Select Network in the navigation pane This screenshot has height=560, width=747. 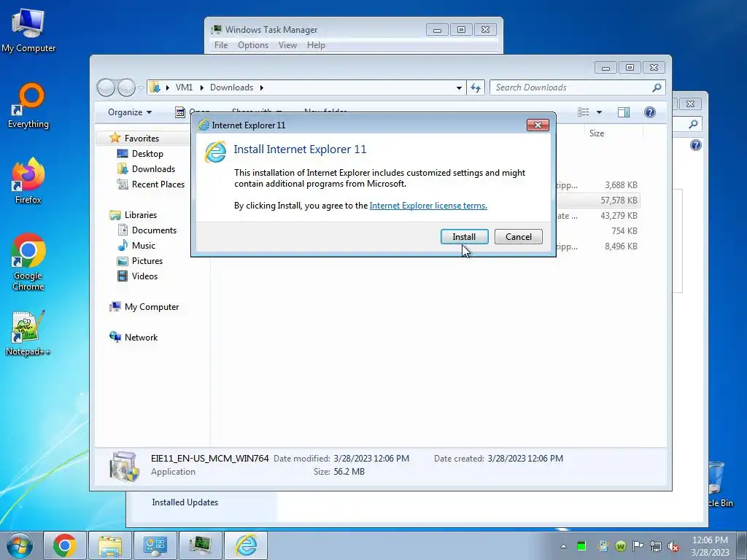coord(141,337)
